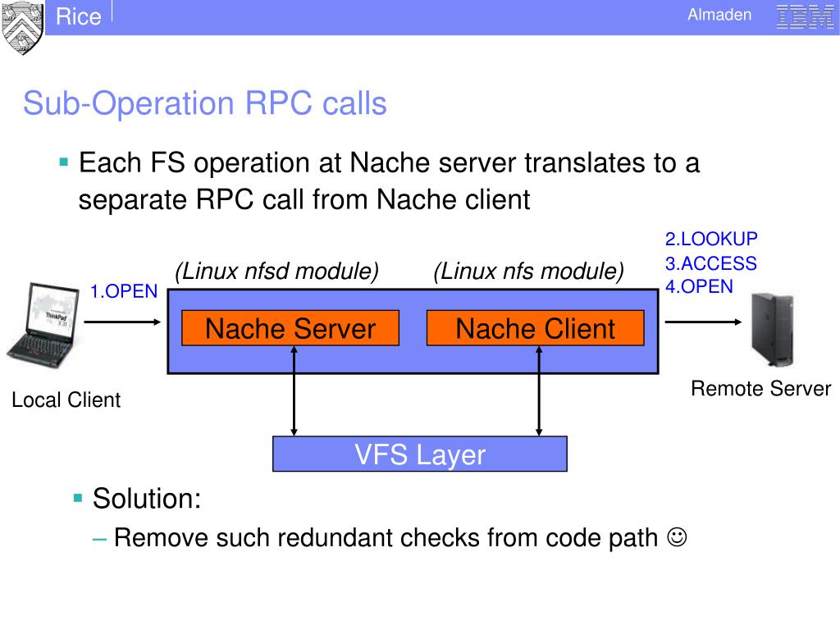840x630 pixels.
Task: Click '(Linux nfsd module)' caption
Action: tap(277, 271)
